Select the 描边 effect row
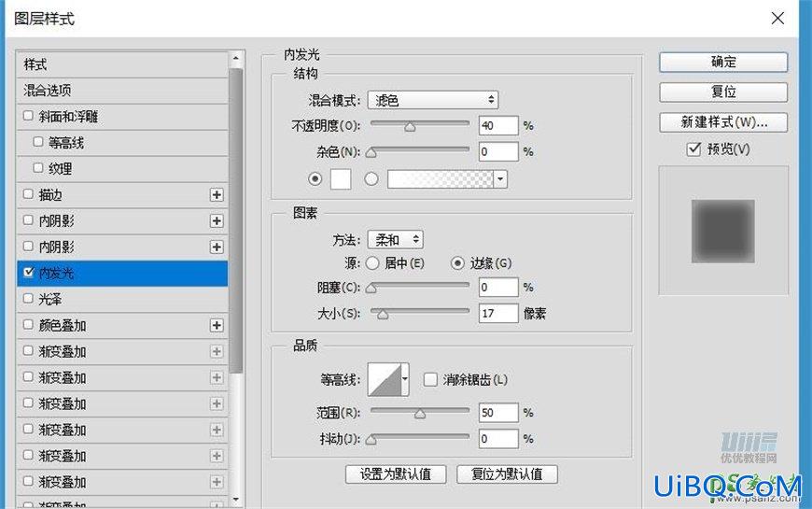Image resolution: width=812 pixels, height=509 pixels. pos(122,195)
